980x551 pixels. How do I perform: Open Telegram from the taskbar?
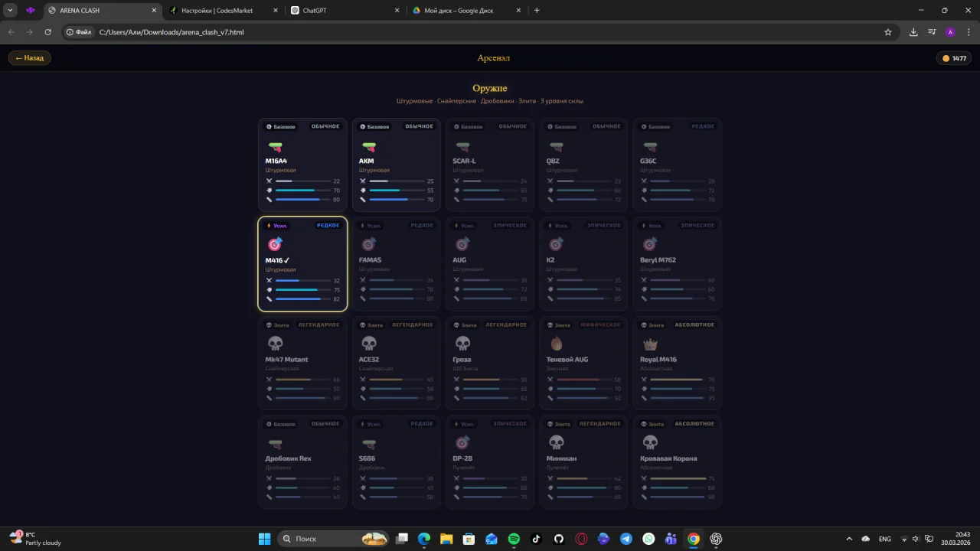point(626,539)
